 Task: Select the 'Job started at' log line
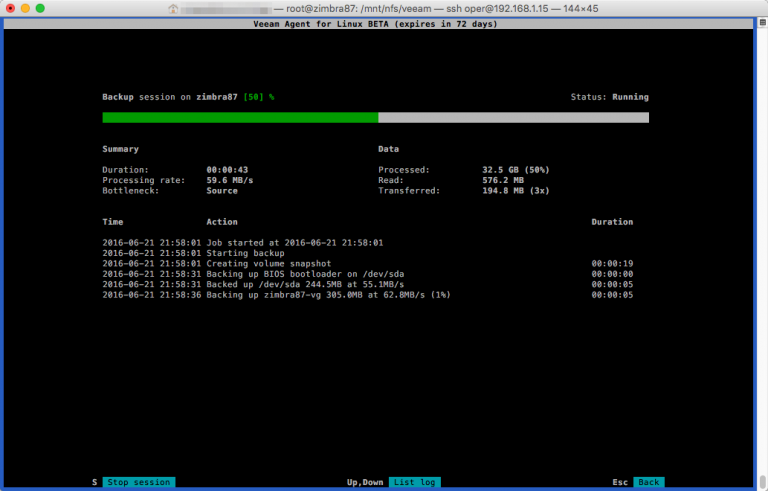click(242, 243)
